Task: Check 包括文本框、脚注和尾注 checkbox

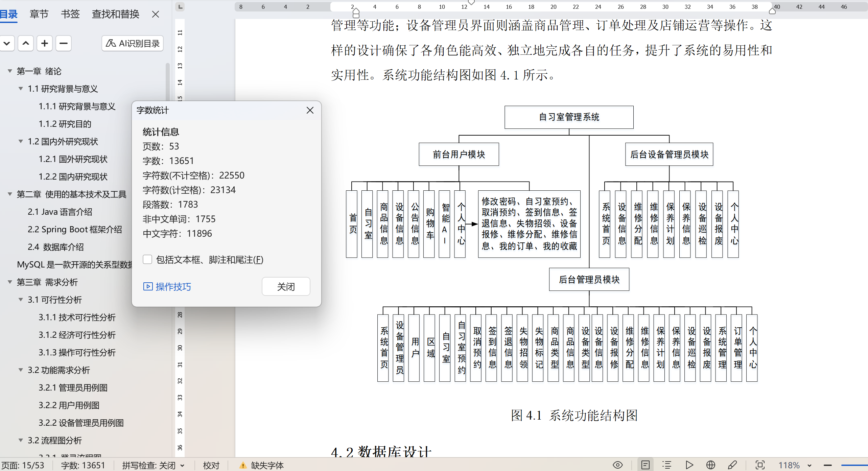Action: click(x=147, y=260)
